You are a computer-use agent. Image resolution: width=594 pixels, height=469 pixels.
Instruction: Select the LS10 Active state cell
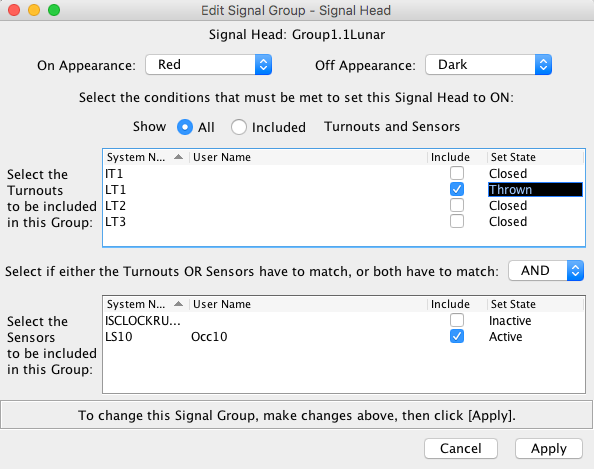(x=535, y=336)
